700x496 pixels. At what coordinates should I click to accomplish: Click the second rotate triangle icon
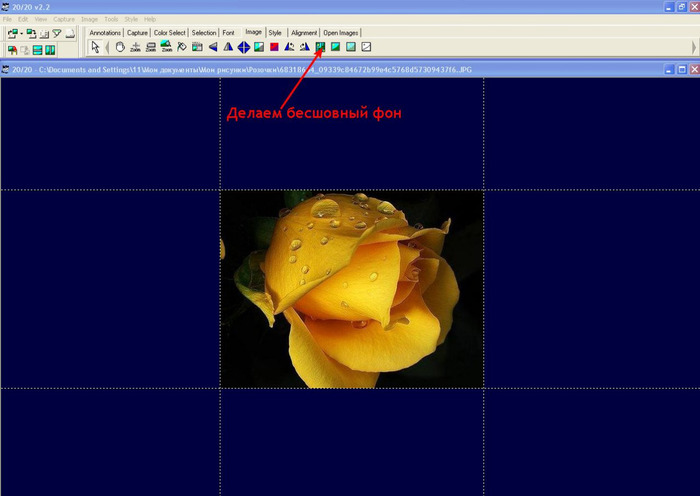[x=305, y=47]
